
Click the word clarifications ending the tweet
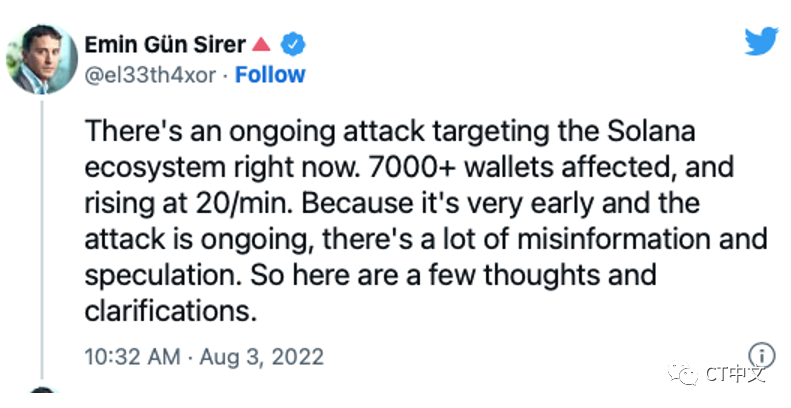171,311
